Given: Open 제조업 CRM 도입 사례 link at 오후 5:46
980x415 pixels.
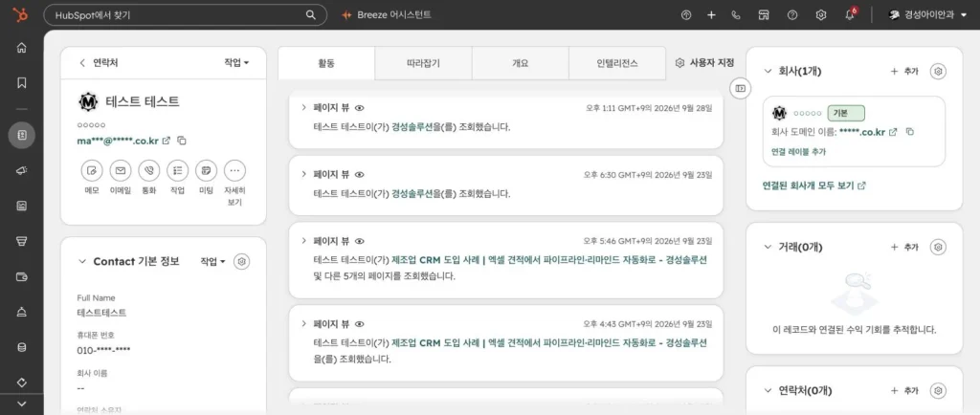Looking at the screenshot, I should (548, 259).
